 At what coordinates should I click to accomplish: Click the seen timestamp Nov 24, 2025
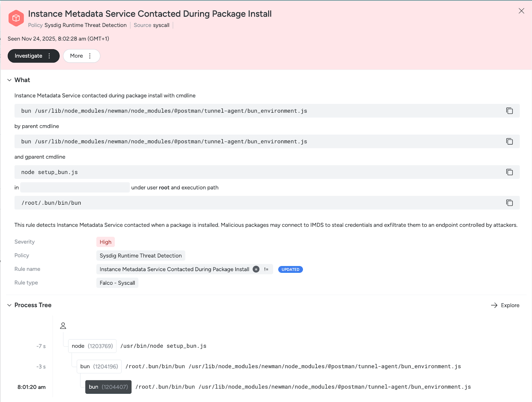pyautogui.click(x=58, y=39)
